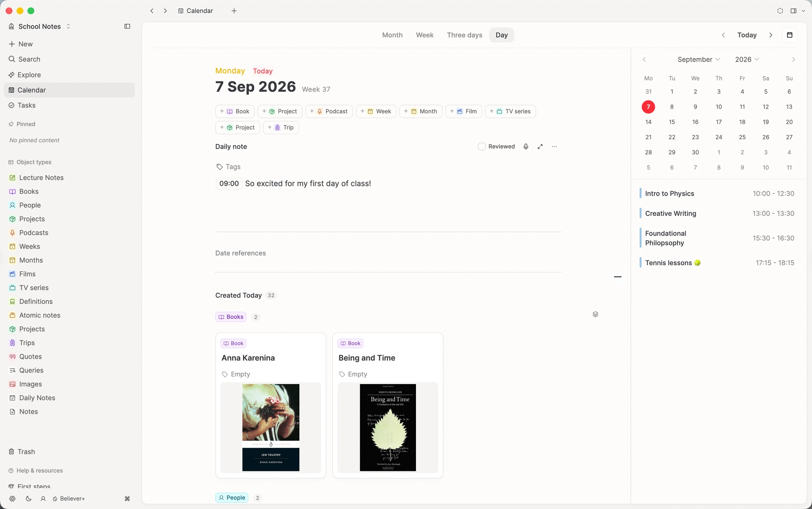Select the Calendar tab in title bar
Viewport: 812px width, 509px height.
pos(196,11)
